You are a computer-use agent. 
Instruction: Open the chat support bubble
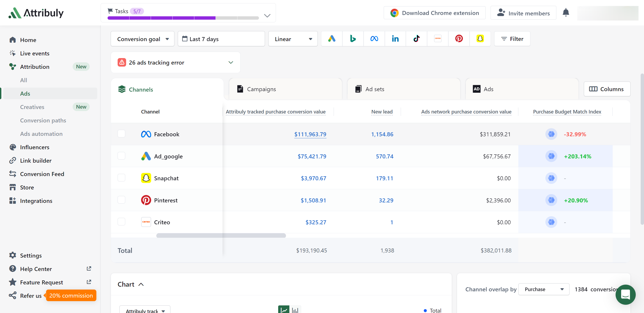pyautogui.click(x=625, y=294)
